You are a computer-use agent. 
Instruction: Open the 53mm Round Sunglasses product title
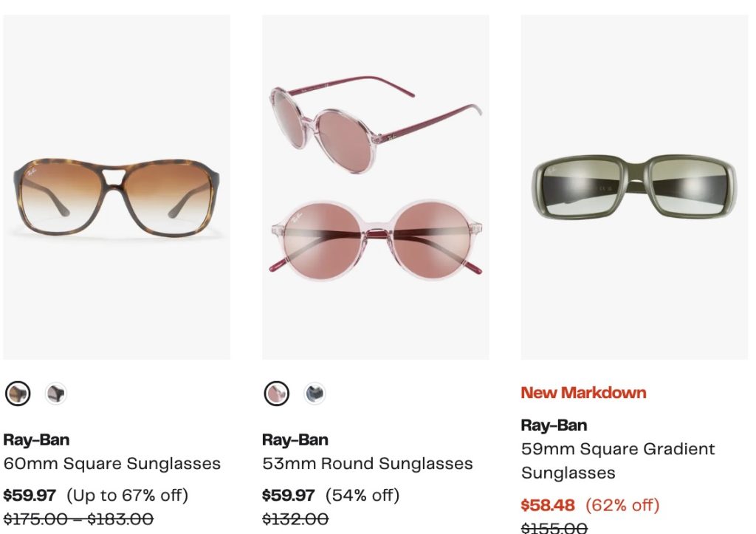[368, 464]
